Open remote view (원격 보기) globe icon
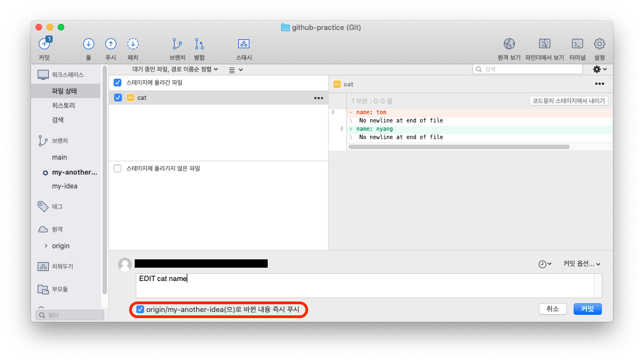 [x=509, y=44]
